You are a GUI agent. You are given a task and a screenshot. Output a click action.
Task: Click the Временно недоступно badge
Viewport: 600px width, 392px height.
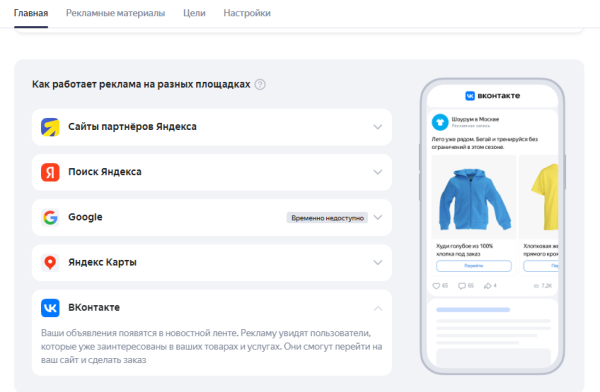tap(327, 218)
